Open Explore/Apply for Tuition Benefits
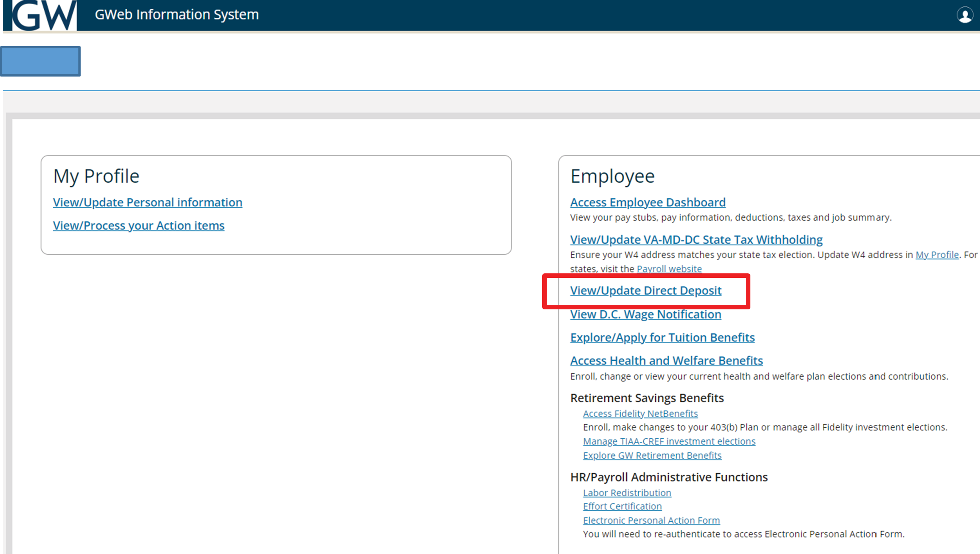 (662, 338)
